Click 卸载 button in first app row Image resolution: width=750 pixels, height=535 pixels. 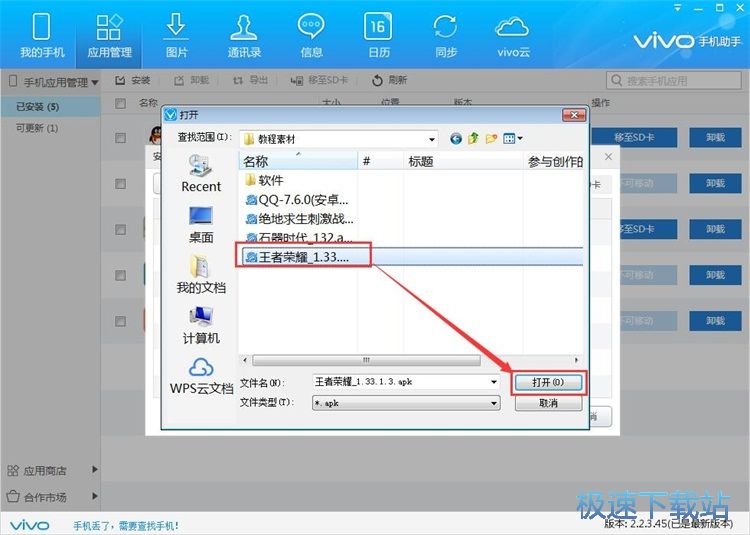coord(715,138)
